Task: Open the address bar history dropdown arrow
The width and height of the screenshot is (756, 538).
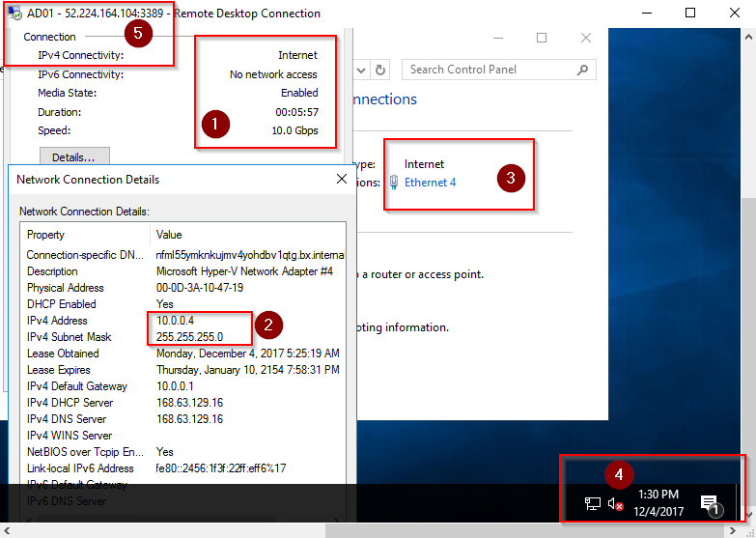Action: point(361,71)
